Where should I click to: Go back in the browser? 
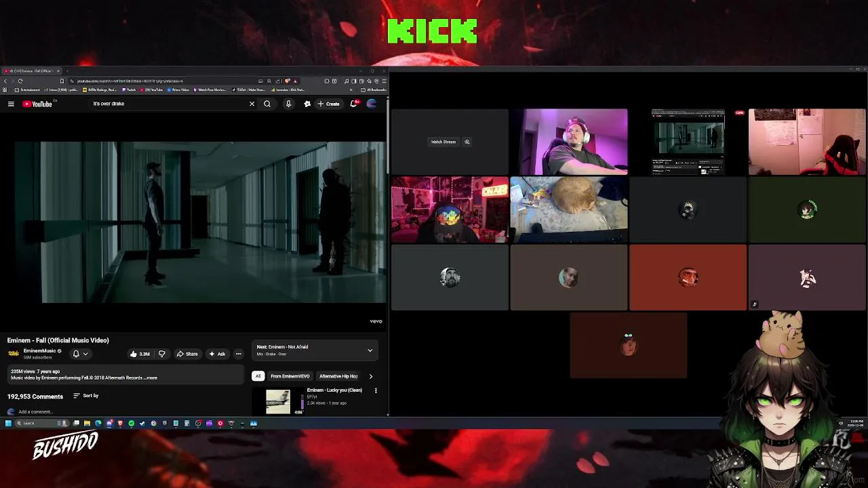pos(5,81)
